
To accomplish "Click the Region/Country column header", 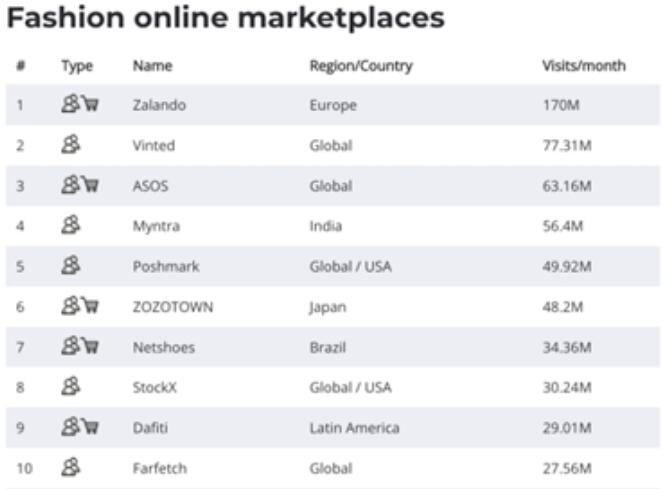I will tap(361, 66).
